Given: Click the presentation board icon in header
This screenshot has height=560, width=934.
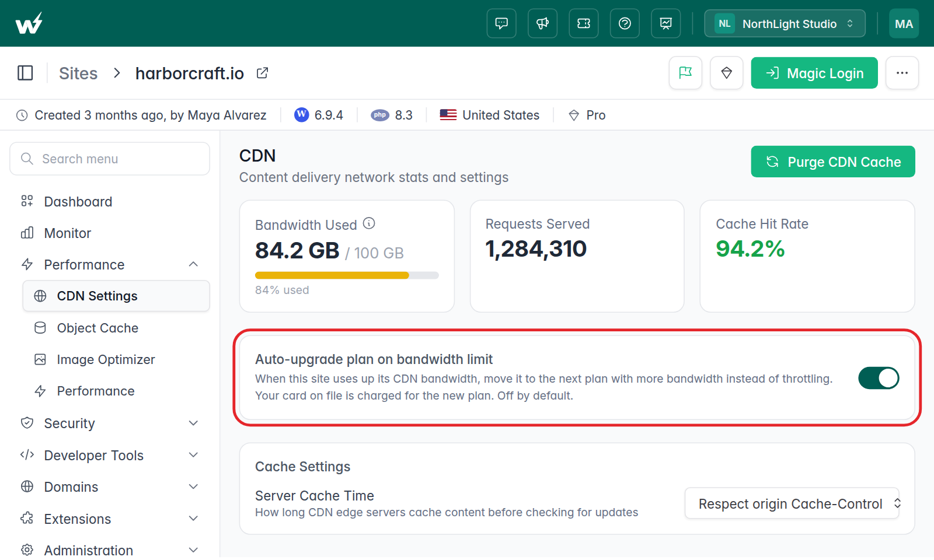Looking at the screenshot, I should tap(666, 23).
